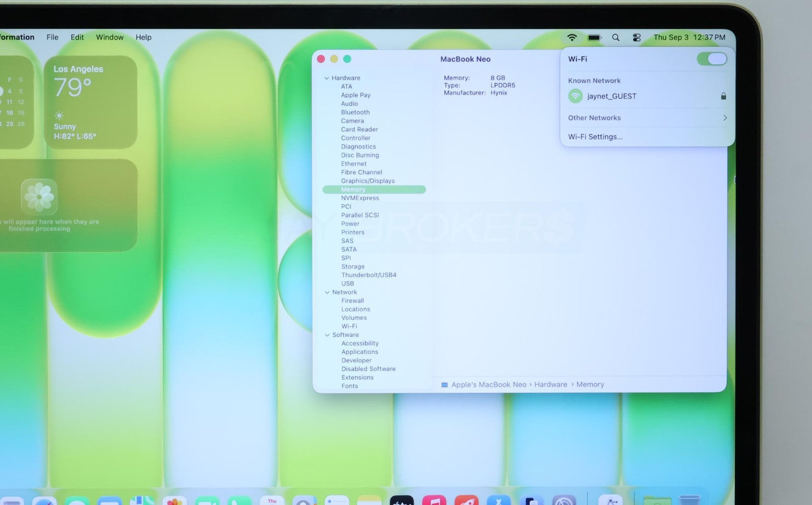
Task: Open the File menu
Action: (52, 37)
